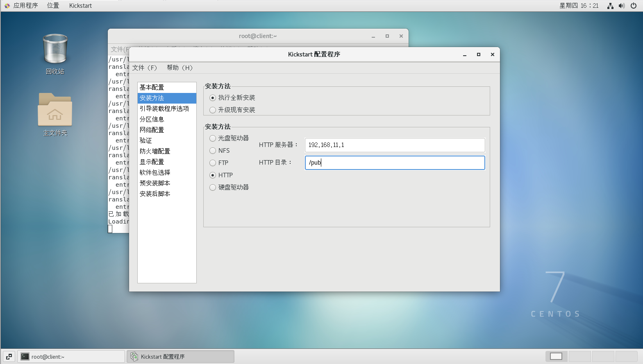Minimize the root@client terminal window
Viewport: 643px width, 364px height.
[x=373, y=36]
